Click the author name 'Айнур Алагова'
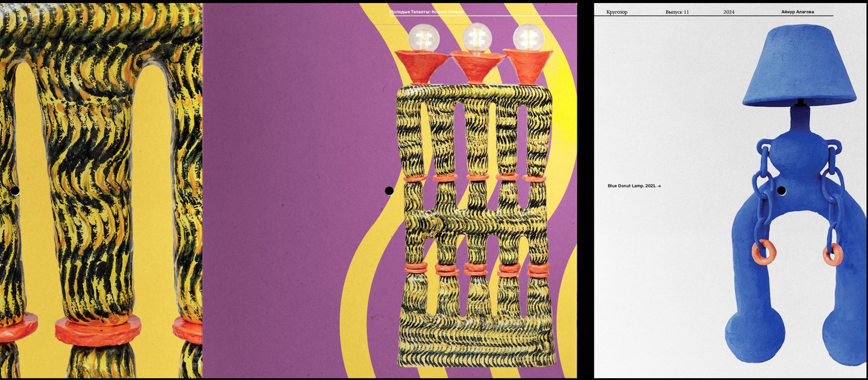The image size is (868, 380). 797,11
